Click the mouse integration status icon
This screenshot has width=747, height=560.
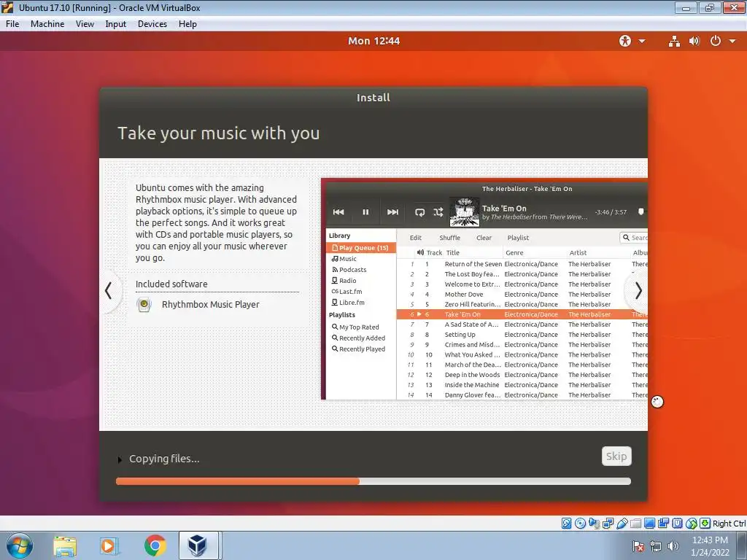(692, 524)
